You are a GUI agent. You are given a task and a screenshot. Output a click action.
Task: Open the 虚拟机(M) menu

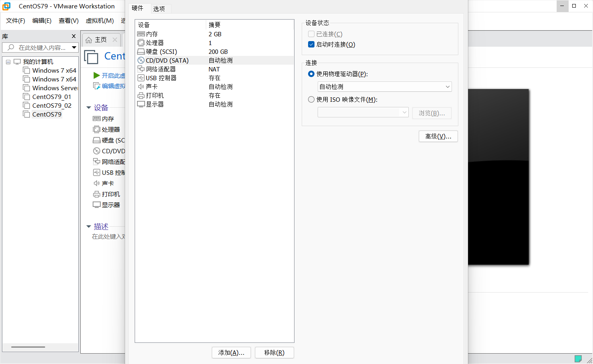click(100, 21)
